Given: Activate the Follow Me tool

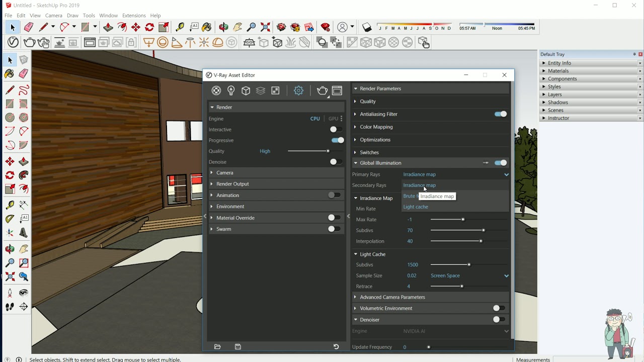Looking at the screenshot, I should [x=24, y=175].
